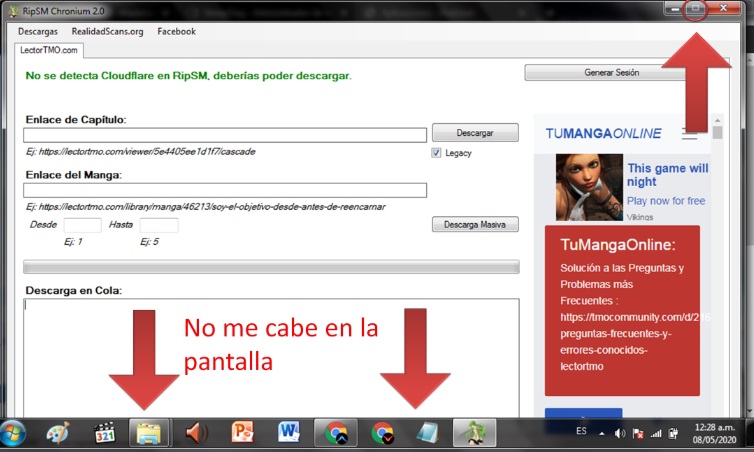Click the red TuMangaOnline FAQ card
The width and height of the screenshot is (754, 452).
pos(622,311)
